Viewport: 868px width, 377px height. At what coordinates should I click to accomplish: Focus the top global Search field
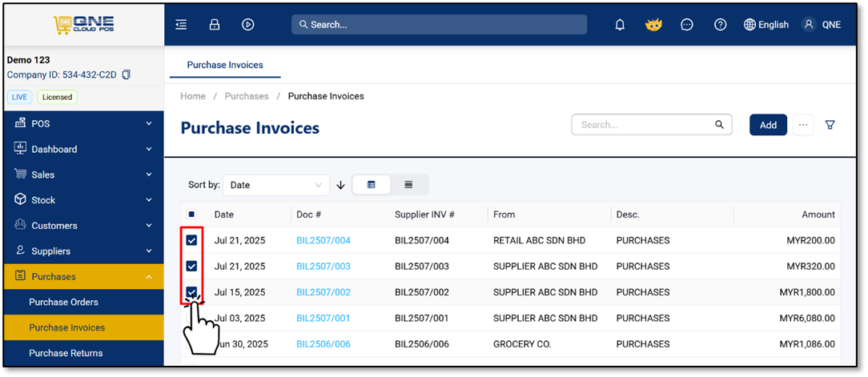pyautogui.click(x=439, y=24)
